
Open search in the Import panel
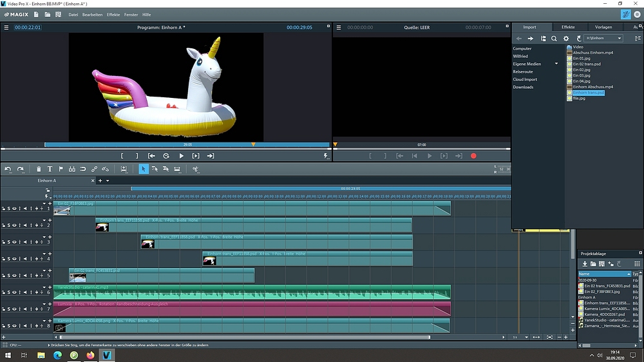point(554,38)
